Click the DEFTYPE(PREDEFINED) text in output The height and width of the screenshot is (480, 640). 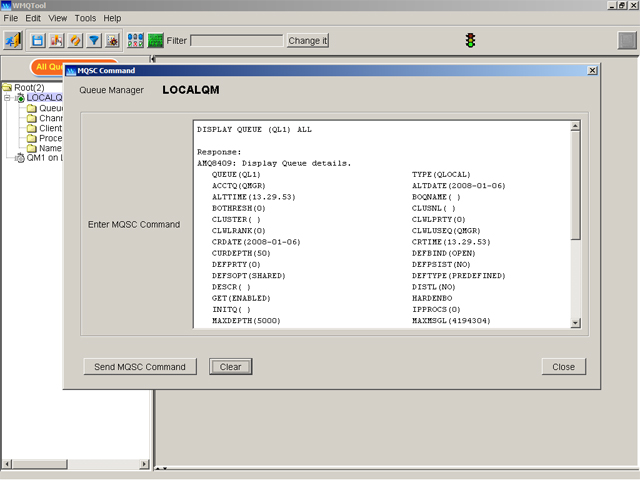tap(459, 276)
